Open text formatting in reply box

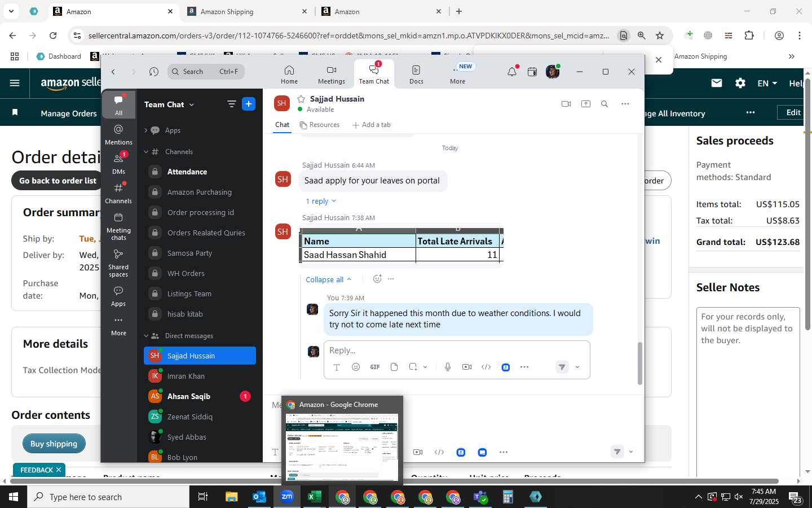(x=337, y=367)
